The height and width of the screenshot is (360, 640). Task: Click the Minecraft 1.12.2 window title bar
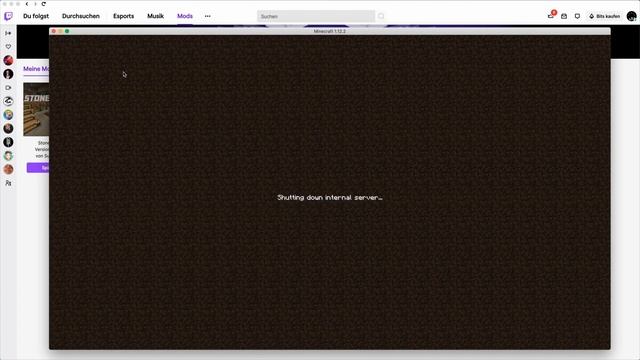[329, 31]
